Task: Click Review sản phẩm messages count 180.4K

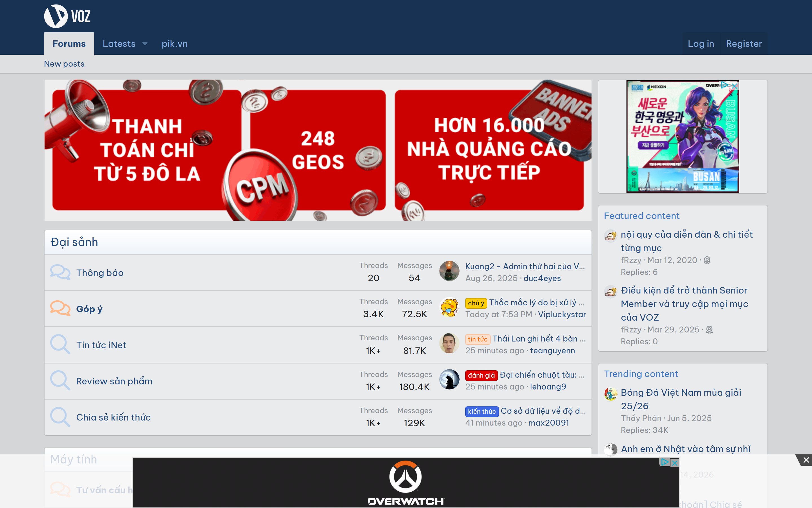Action: 414,387
